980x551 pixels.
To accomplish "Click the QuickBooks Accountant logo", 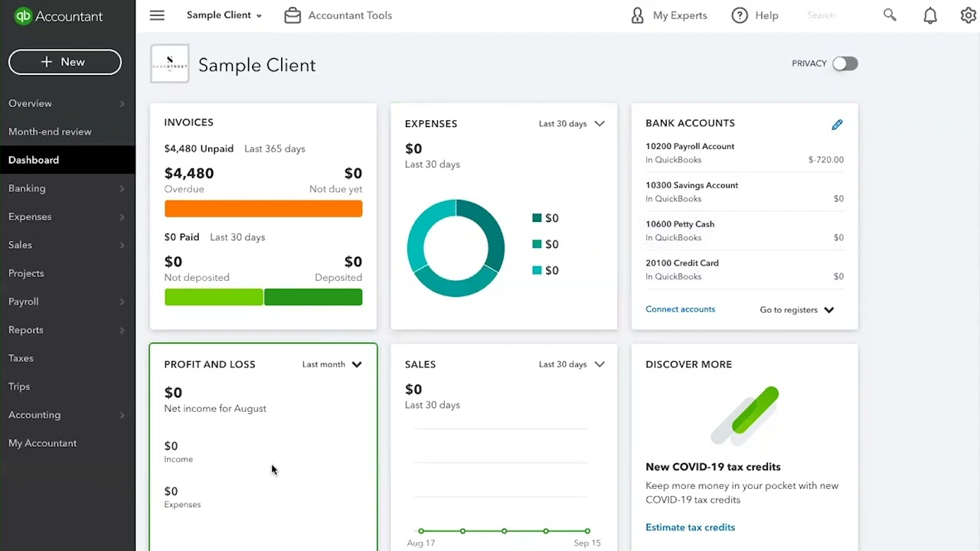I will tap(58, 16).
